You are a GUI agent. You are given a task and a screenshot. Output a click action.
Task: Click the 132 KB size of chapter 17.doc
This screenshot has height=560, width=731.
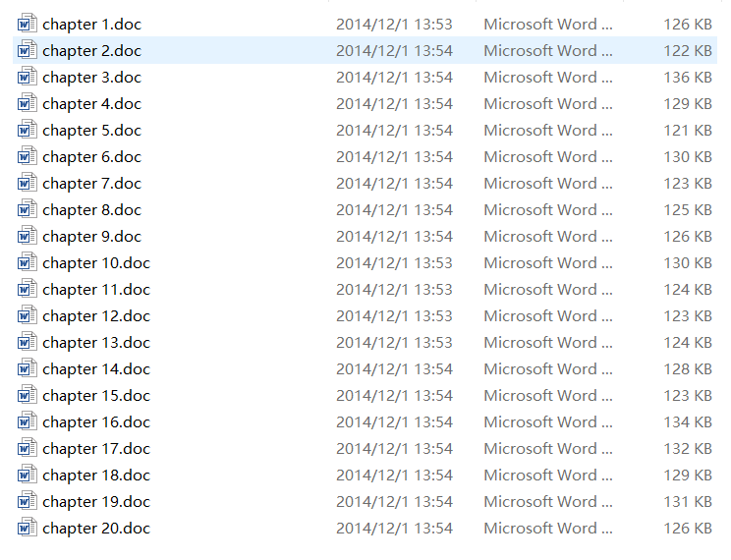point(688,449)
